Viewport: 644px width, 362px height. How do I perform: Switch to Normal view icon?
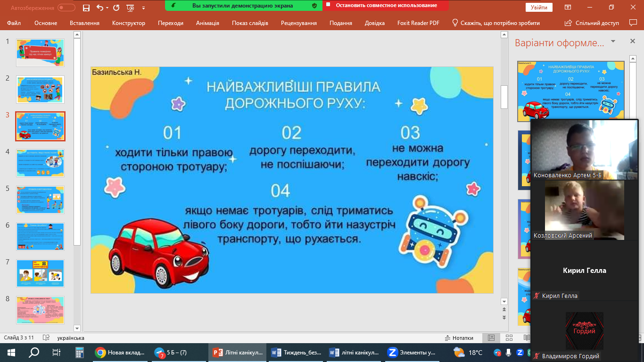click(x=491, y=338)
